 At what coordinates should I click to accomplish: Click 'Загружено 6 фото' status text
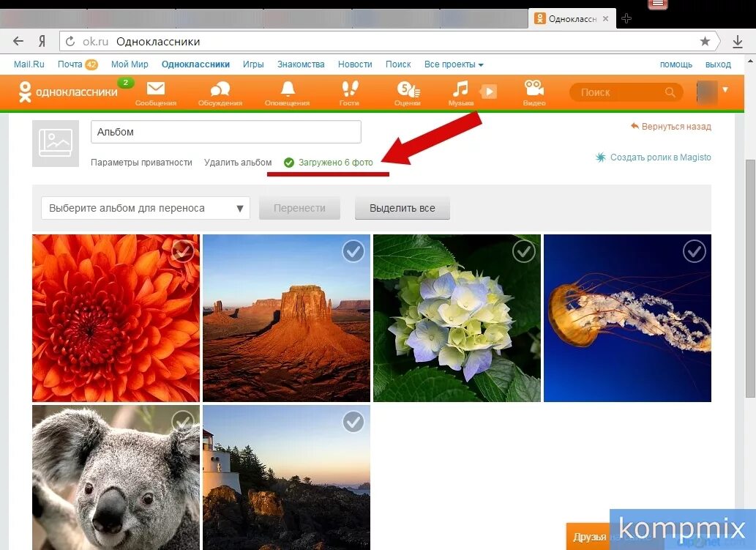(335, 163)
